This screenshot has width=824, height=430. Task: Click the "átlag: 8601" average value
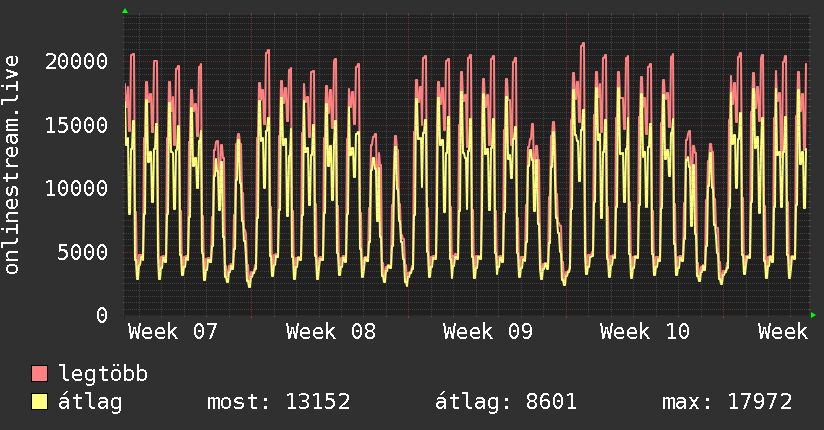click(x=506, y=403)
